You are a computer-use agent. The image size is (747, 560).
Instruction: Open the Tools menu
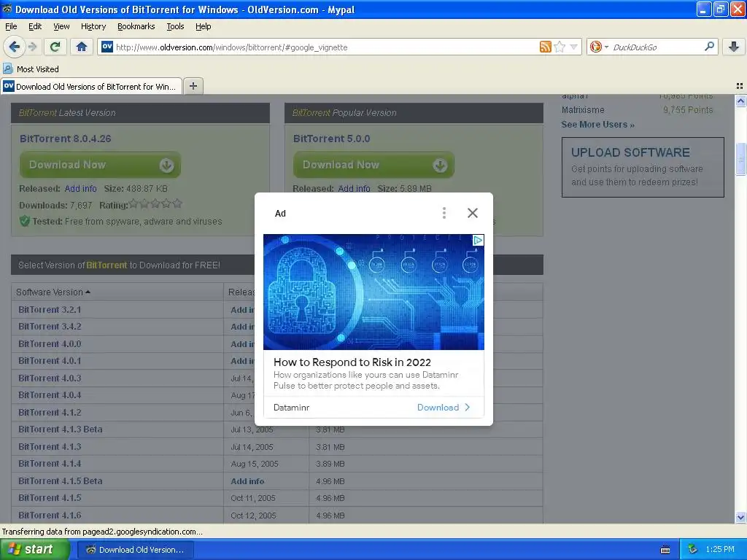175,26
